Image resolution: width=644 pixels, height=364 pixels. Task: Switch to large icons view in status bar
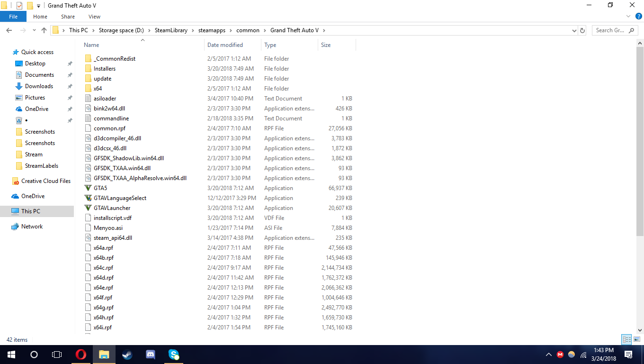pyautogui.click(x=637, y=339)
